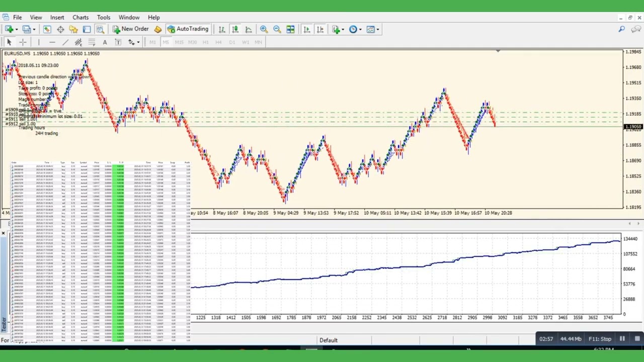Select the M5 timeframe

tap(166, 42)
